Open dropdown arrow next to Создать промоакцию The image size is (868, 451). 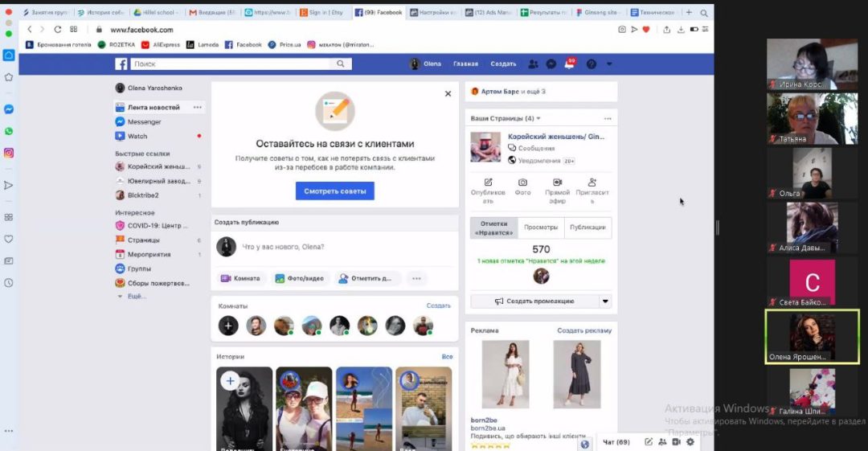coord(605,301)
